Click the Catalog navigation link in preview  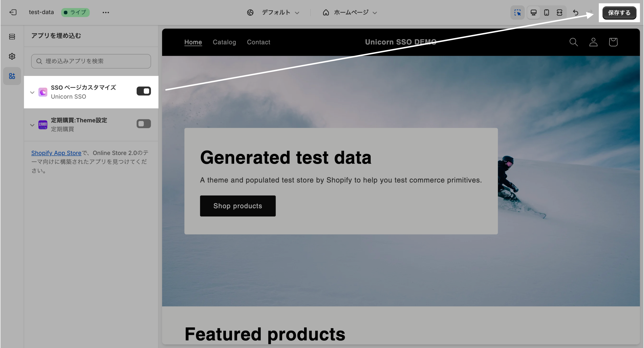[x=224, y=42]
